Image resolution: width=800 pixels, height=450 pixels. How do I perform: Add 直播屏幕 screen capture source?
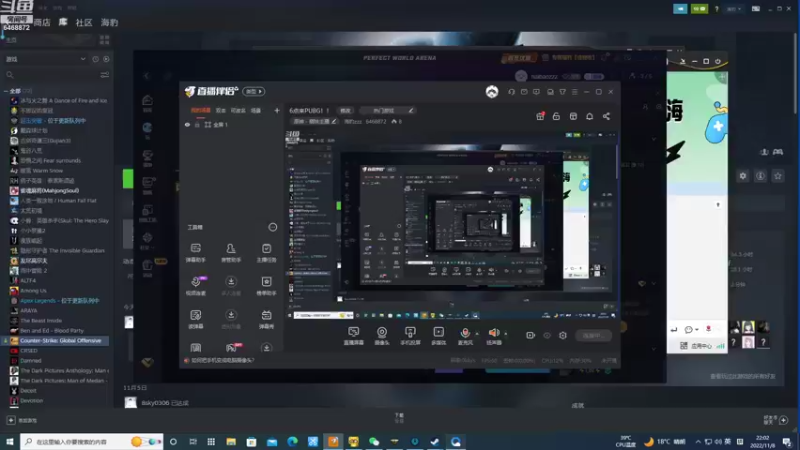(x=354, y=336)
